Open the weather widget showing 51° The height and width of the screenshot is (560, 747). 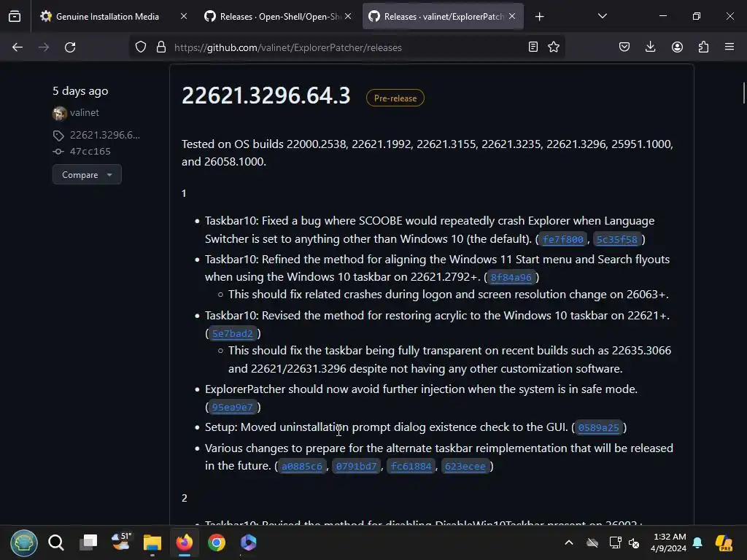[120, 542]
